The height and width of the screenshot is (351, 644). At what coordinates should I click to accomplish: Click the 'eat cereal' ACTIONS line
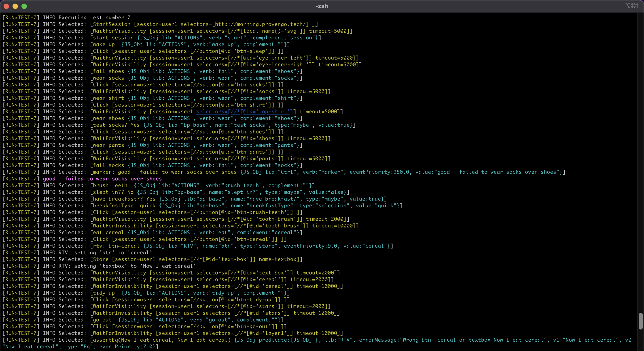pos(153,233)
